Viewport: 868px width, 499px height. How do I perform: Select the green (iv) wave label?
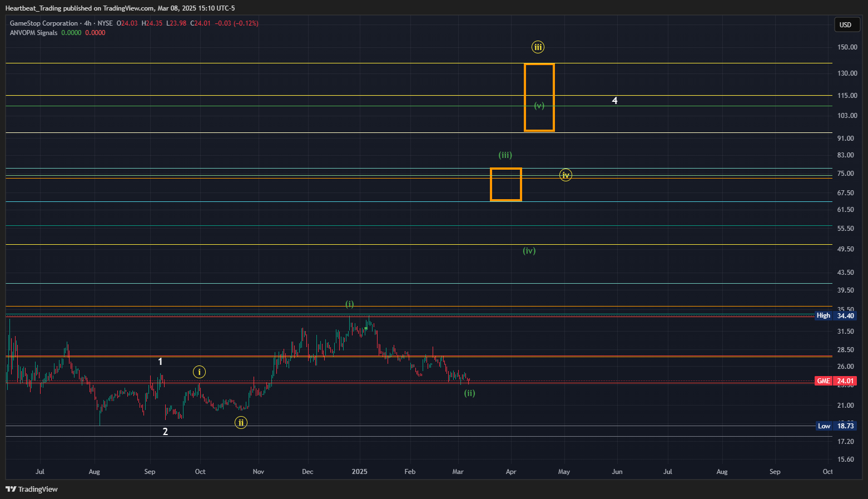[529, 251]
